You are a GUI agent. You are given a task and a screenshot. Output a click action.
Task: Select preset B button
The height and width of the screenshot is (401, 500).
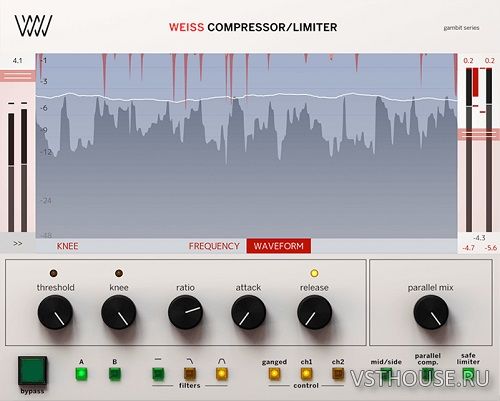tap(115, 374)
